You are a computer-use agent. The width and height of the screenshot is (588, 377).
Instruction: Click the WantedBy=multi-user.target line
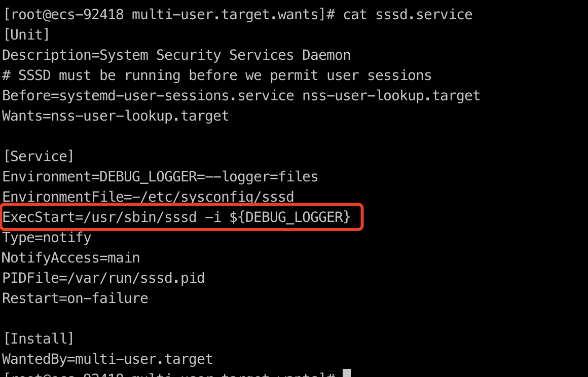pos(107,359)
